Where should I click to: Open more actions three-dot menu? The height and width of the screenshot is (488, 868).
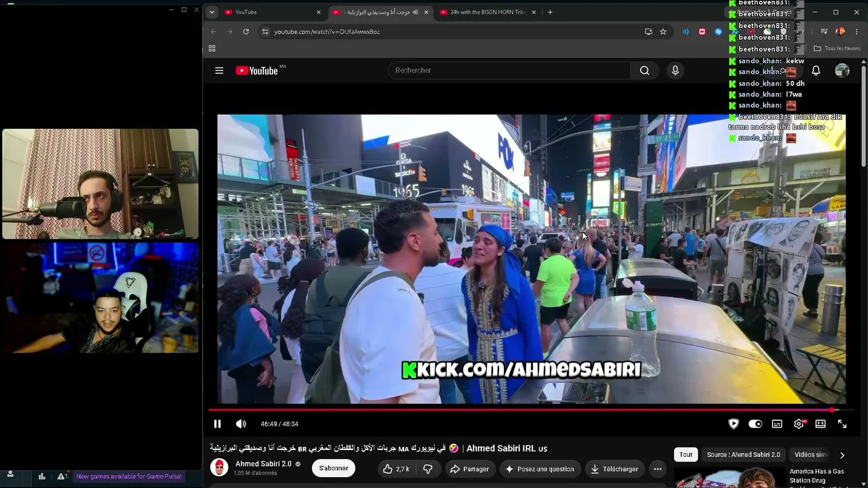(657, 469)
